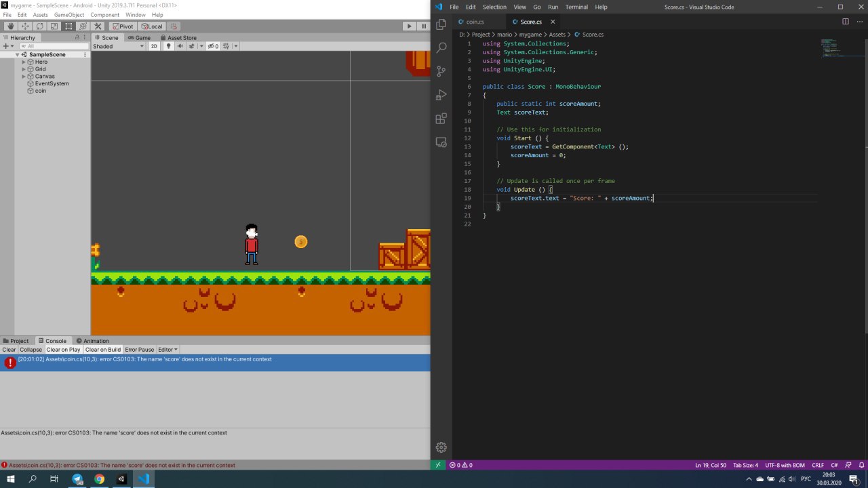Select the Rotate tool in Unity

click(40, 26)
